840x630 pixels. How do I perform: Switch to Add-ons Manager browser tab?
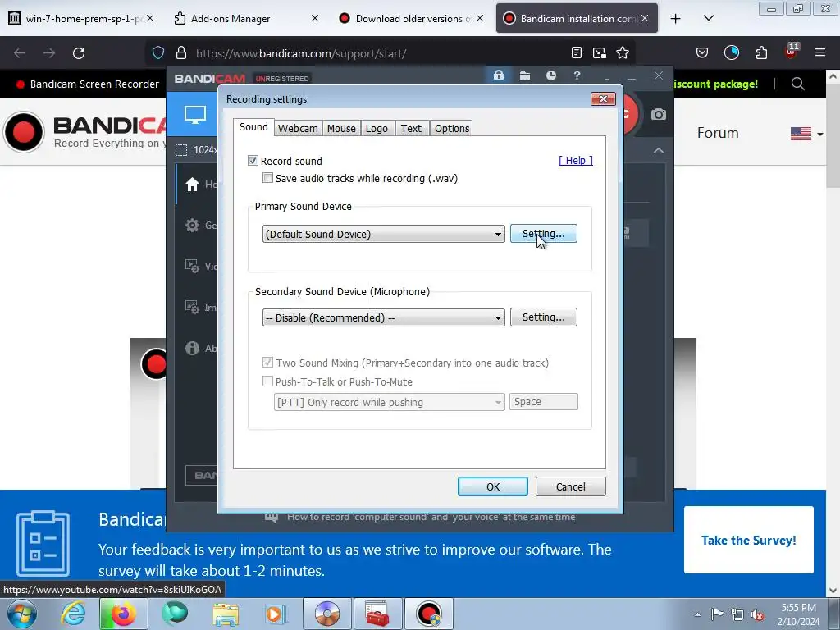(246, 18)
